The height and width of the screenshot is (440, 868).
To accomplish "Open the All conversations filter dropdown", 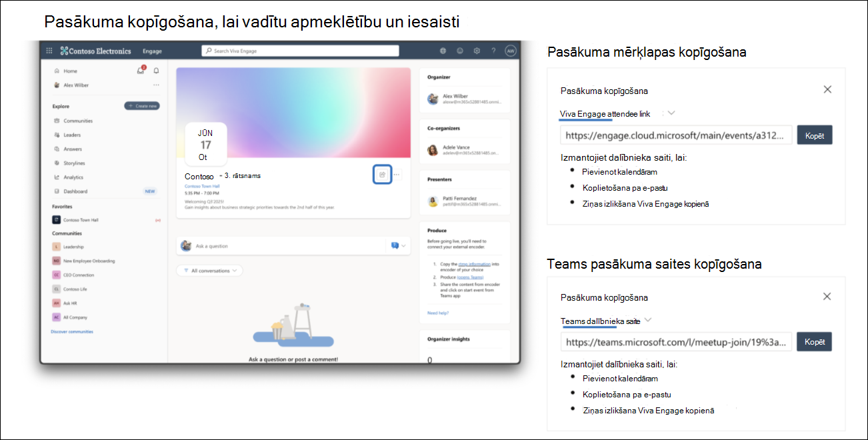I will [x=209, y=271].
